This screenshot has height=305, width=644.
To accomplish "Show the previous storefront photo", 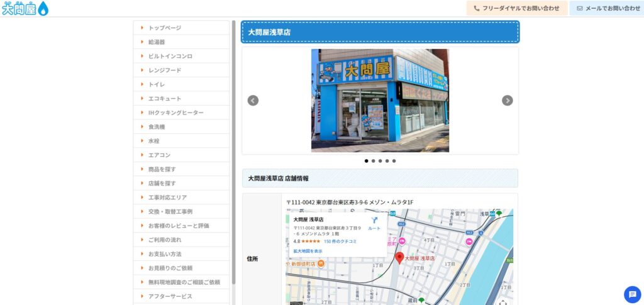I will (x=253, y=101).
